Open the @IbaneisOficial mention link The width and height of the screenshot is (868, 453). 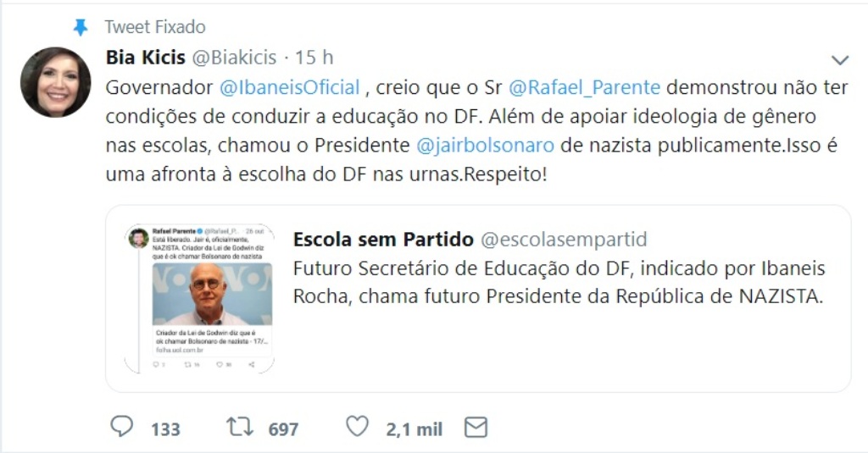[x=290, y=87]
